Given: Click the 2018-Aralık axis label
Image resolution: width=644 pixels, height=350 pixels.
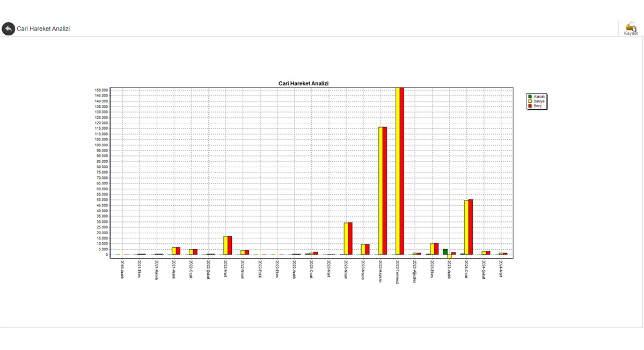Looking at the screenshot, I should pyautogui.click(x=122, y=271).
